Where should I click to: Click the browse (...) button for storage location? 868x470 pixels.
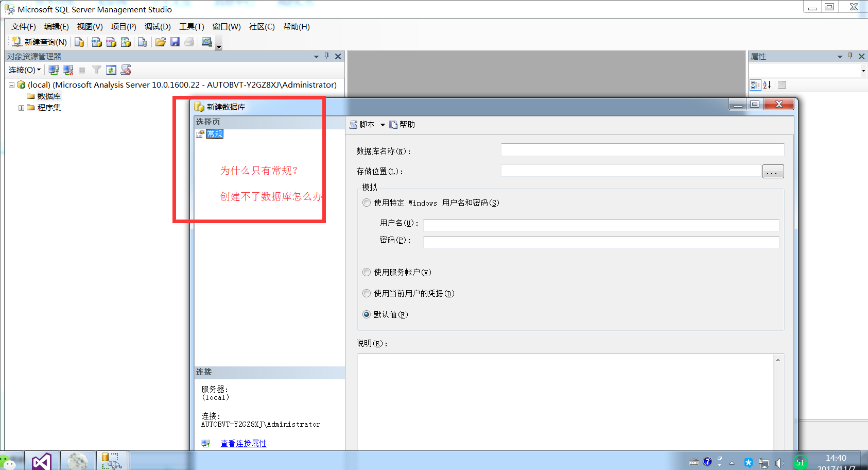tap(773, 172)
